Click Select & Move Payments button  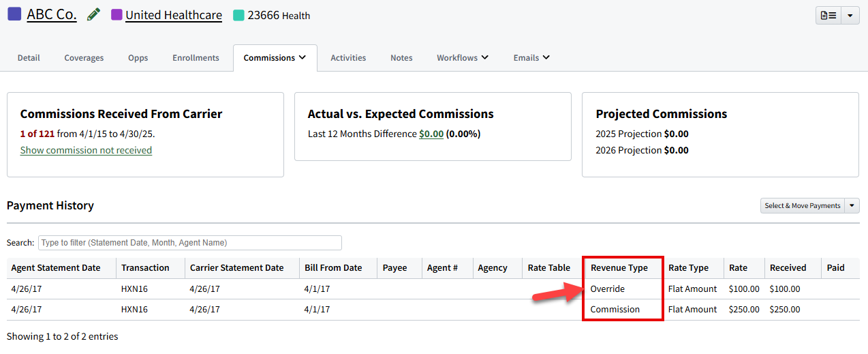coord(803,205)
